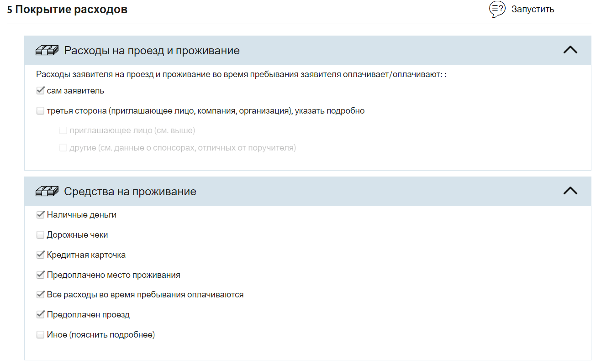Click the Запустить link
This screenshot has height=364, width=596.
[533, 9]
